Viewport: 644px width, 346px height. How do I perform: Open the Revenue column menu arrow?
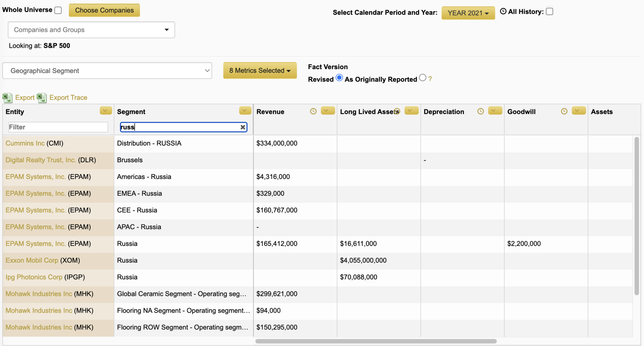click(x=328, y=111)
